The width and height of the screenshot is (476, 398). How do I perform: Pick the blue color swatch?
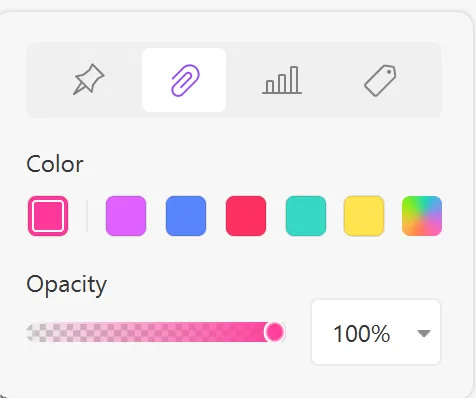click(x=186, y=216)
